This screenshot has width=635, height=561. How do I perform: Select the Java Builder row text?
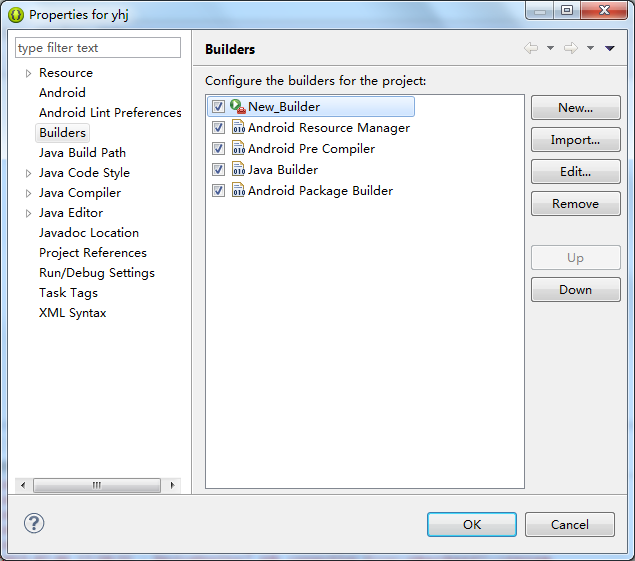point(283,170)
